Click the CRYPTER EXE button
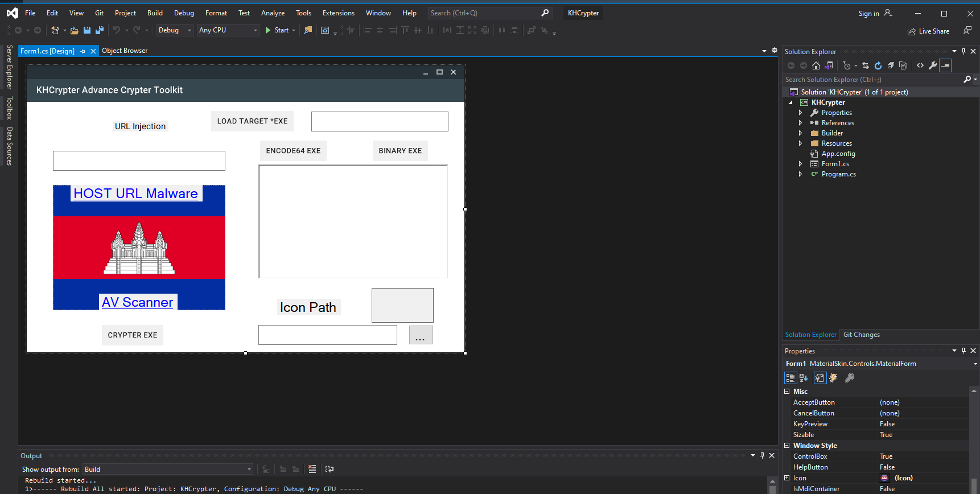This screenshot has height=494, width=980. pos(133,335)
